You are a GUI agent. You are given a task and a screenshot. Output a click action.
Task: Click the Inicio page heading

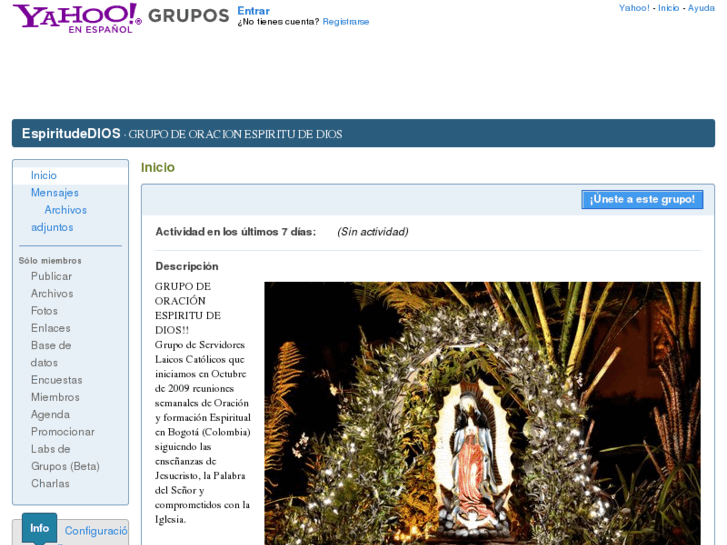pyautogui.click(x=158, y=167)
